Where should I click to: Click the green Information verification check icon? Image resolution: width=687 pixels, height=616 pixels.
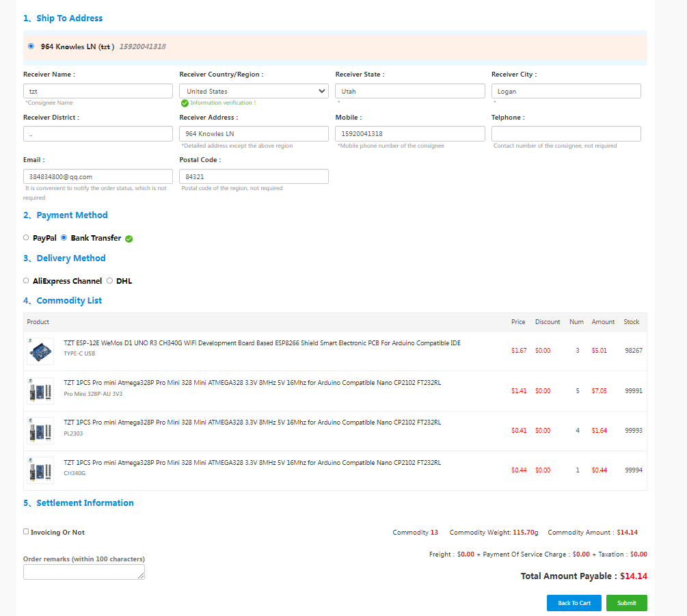[x=185, y=103]
